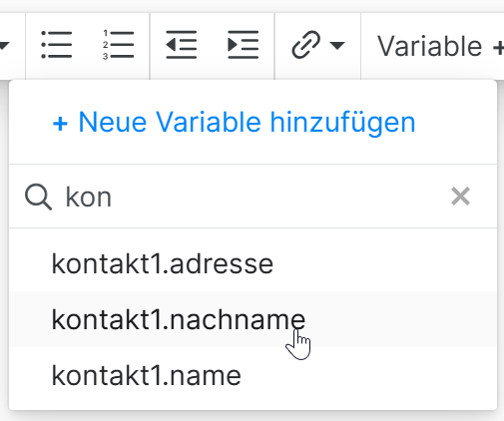Select the kontakt1.adresse variable
Viewport: 504px width, 421px height.
tap(252, 263)
